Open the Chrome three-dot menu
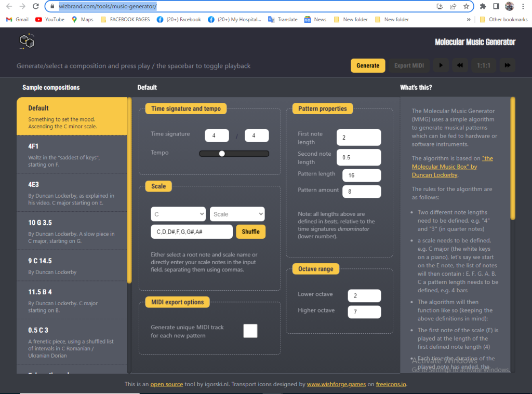The height and width of the screenshot is (394, 532). pyautogui.click(x=523, y=6)
